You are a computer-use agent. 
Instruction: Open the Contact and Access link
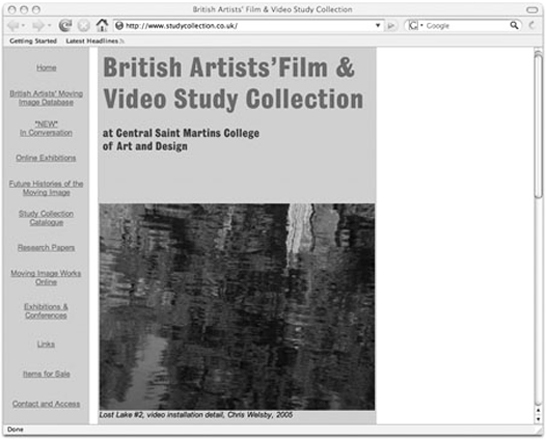click(x=46, y=404)
